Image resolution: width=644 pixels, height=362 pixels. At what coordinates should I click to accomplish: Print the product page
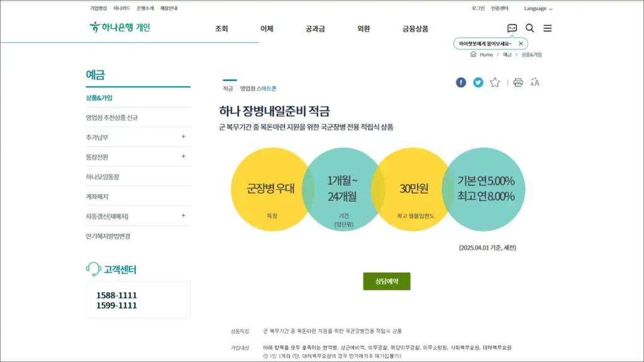pyautogui.click(x=518, y=82)
